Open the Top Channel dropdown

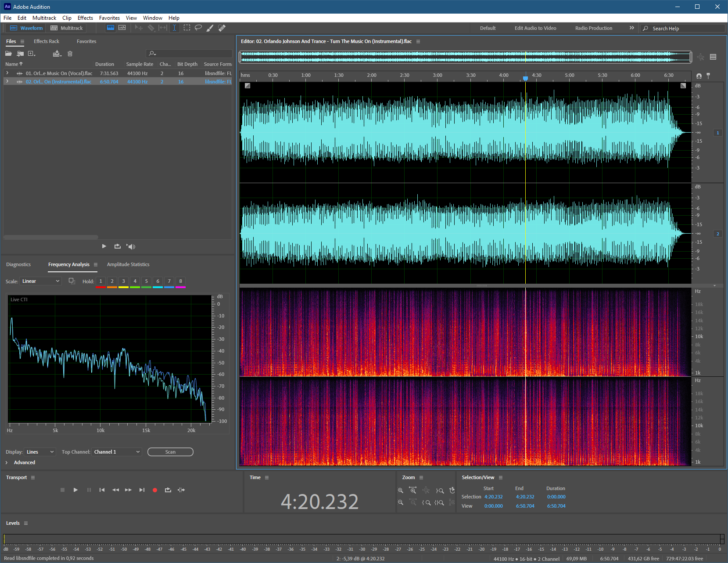(x=117, y=452)
